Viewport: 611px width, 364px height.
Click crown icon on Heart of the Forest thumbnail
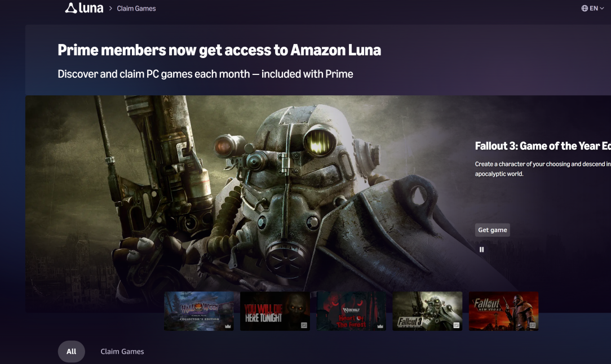pos(380,326)
